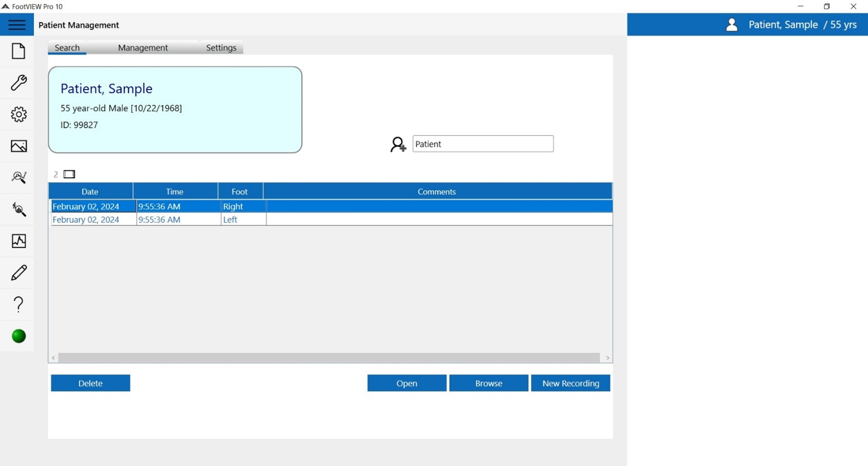This screenshot has width=868, height=466.
Task: Switch to the Settings tab
Action: 221,47
